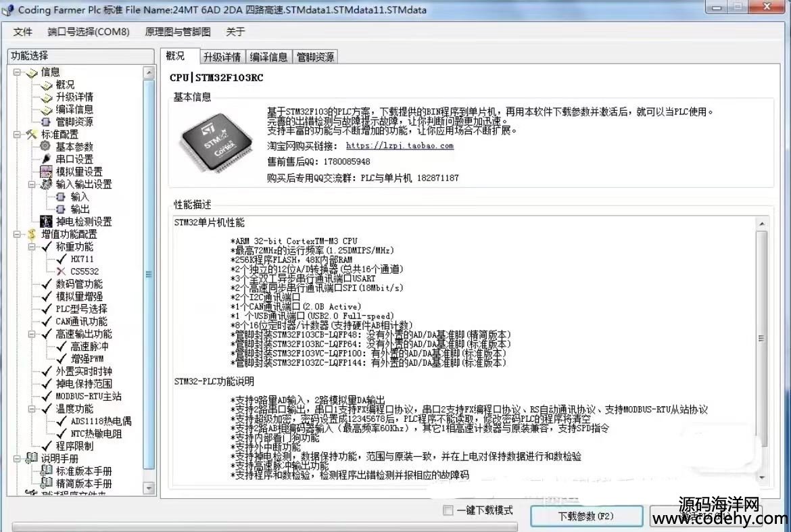Collapse the 高速输出功能 tree node
The height and width of the screenshot is (532, 791).
[32, 334]
